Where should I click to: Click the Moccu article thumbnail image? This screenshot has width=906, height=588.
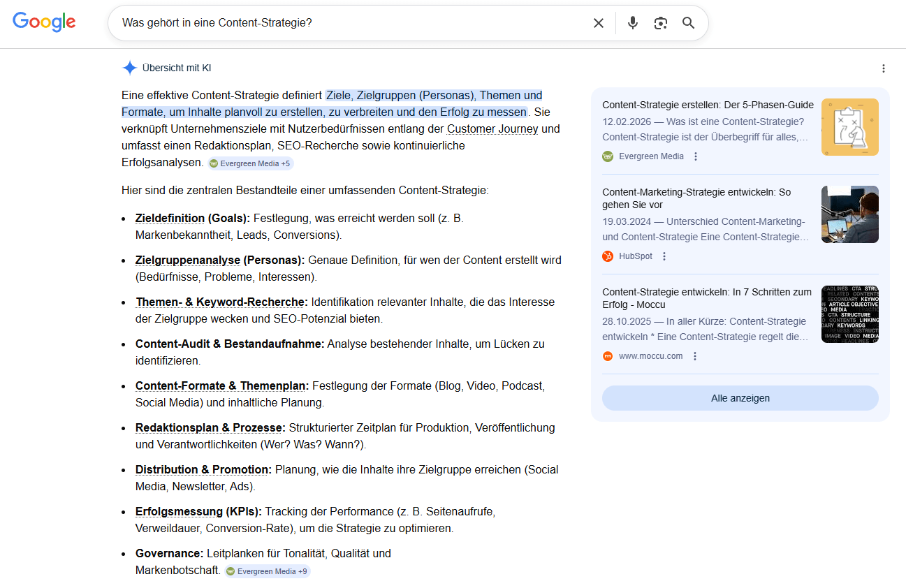pyautogui.click(x=849, y=314)
